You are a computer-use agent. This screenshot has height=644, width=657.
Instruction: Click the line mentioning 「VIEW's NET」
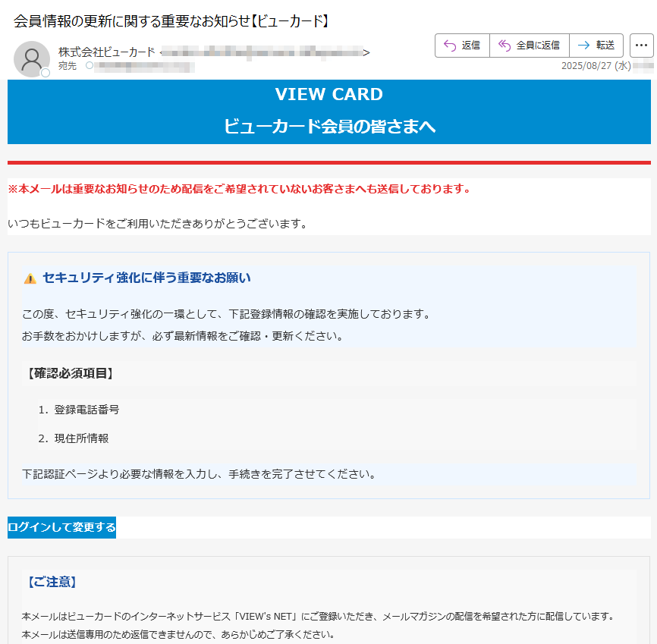[319, 617]
